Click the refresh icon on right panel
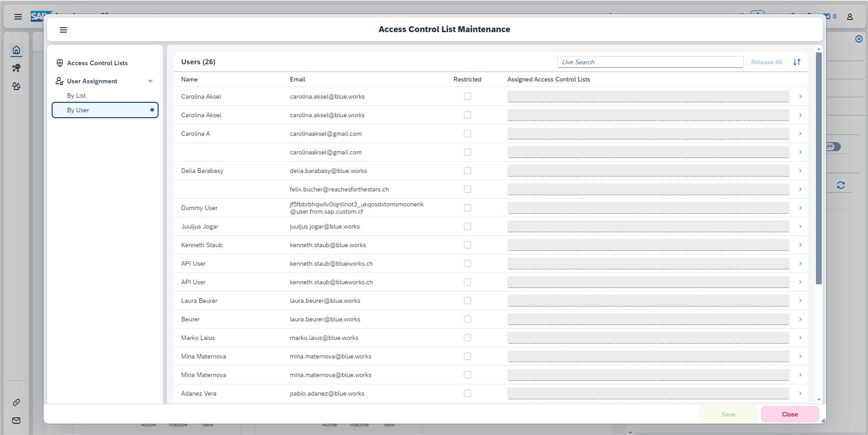 coord(841,185)
